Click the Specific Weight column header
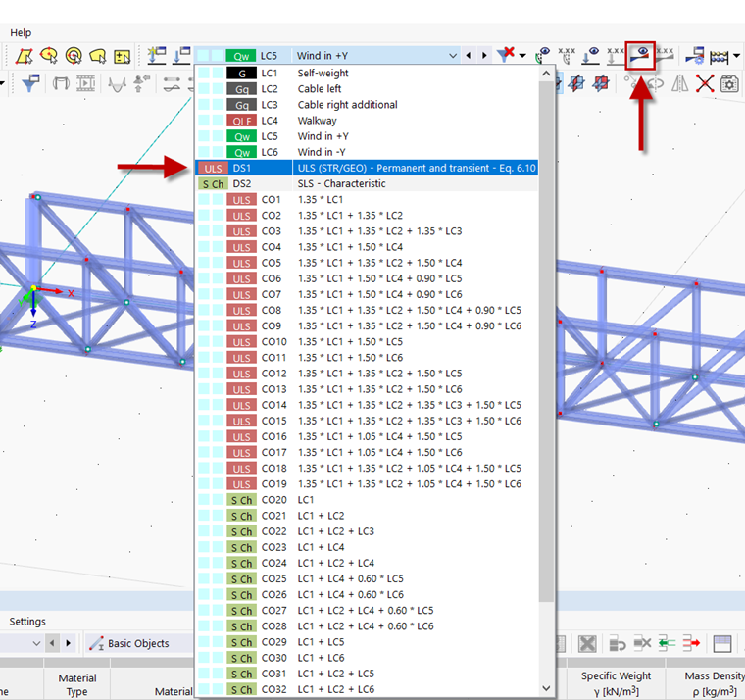Screen dimensions: 745x700 tap(617, 683)
